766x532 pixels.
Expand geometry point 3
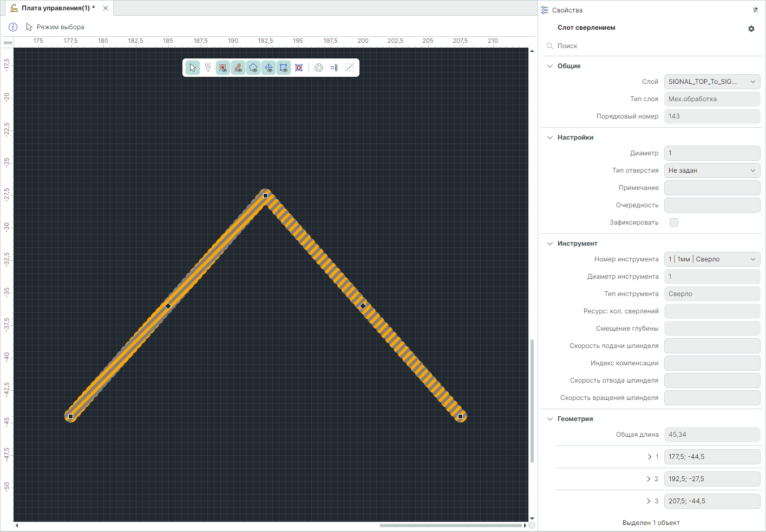coord(649,501)
